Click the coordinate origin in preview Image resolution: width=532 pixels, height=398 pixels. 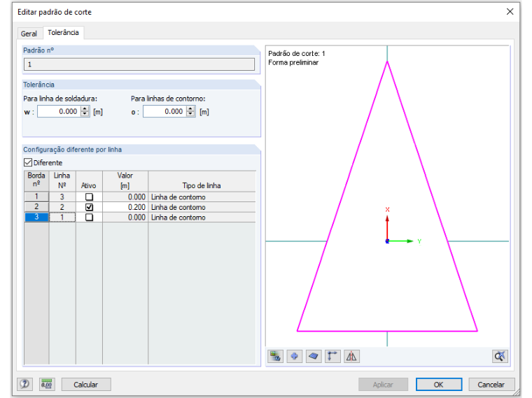(x=387, y=241)
